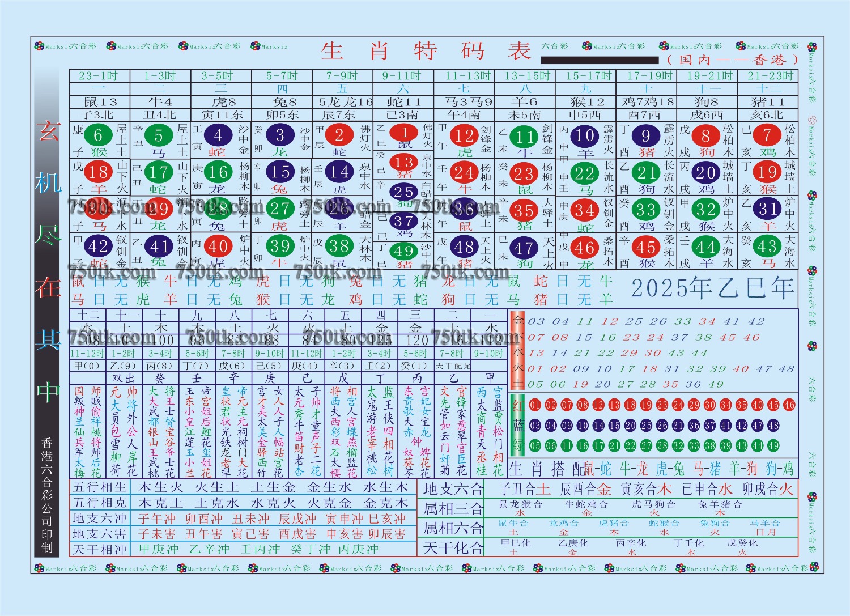The width and height of the screenshot is (850, 616).
Task: Click the 23-1时 column header
Action: coord(99,76)
